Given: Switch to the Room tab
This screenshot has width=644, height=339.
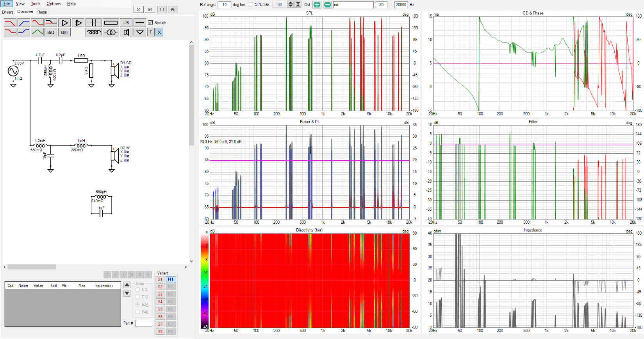Looking at the screenshot, I should pyautogui.click(x=42, y=12).
